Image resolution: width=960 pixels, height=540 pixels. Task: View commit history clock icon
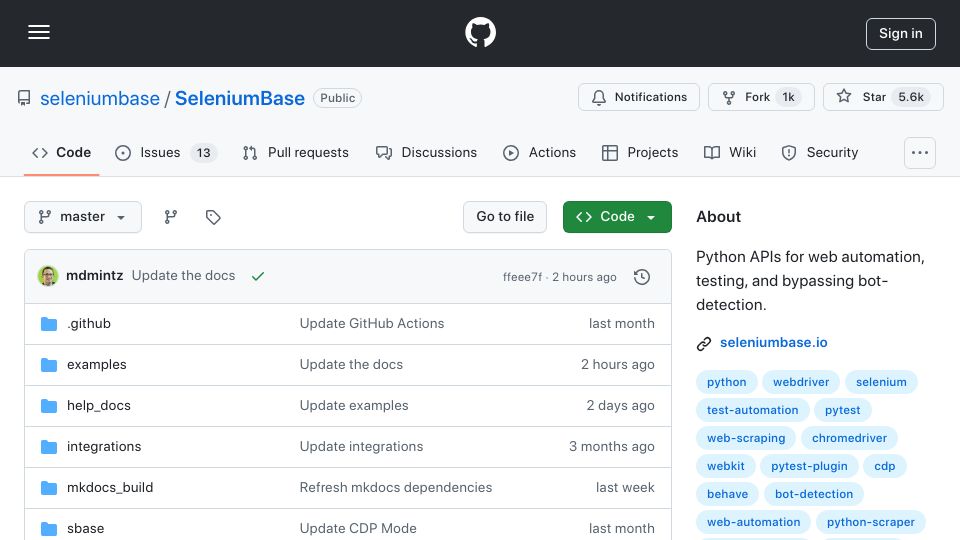coord(642,277)
